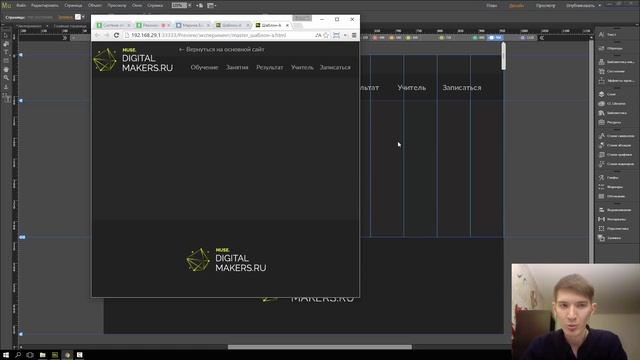The height and width of the screenshot is (360, 640).
Task: Expand breakpoint bar with left chevrons
Action: [x=542, y=38]
